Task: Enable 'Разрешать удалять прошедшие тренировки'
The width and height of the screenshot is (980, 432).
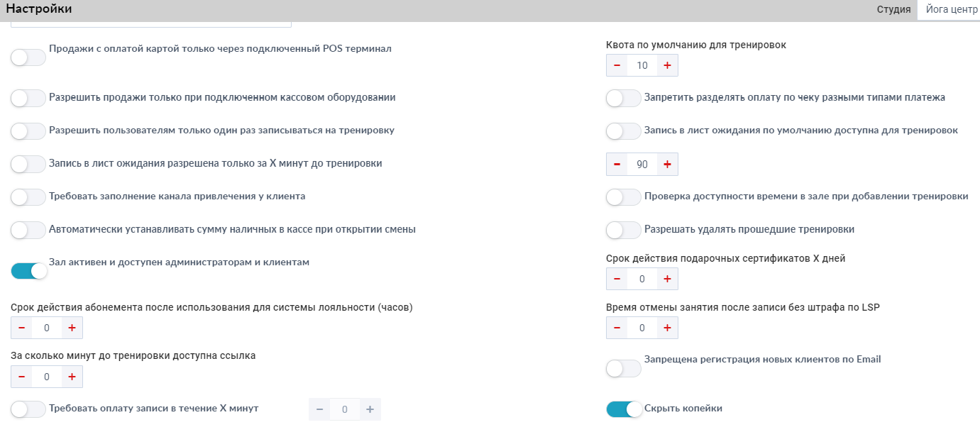Action: tap(624, 231)
